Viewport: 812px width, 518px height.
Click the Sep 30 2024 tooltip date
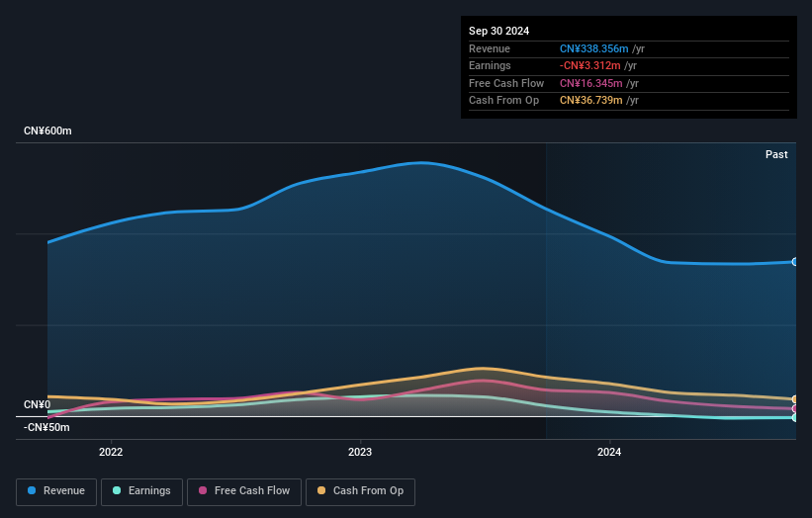498,31
